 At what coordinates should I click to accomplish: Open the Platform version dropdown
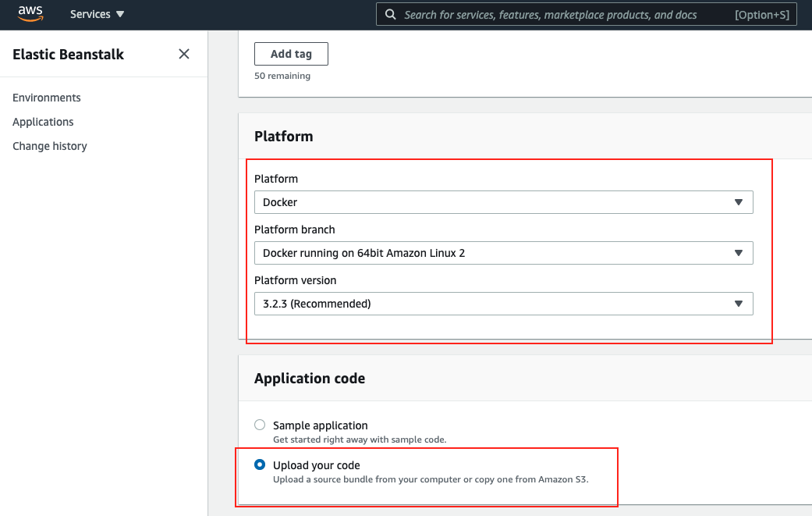tap(503, 304)
